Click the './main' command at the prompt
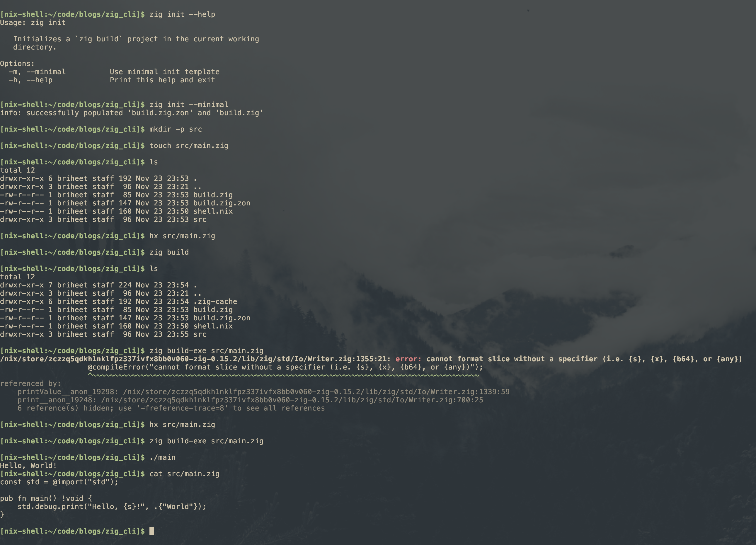Viewport: 756px width, 545px height. pyautogui.click(x=162, y=457)
